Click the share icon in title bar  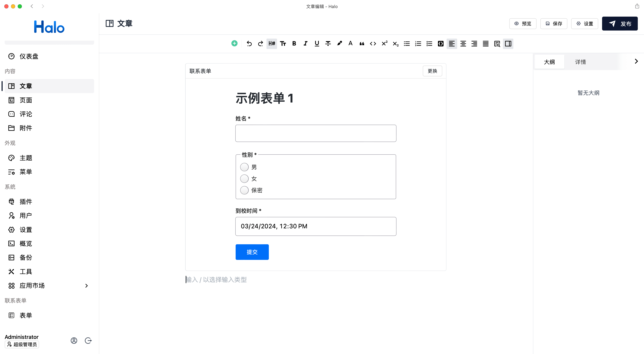point(637,6)
